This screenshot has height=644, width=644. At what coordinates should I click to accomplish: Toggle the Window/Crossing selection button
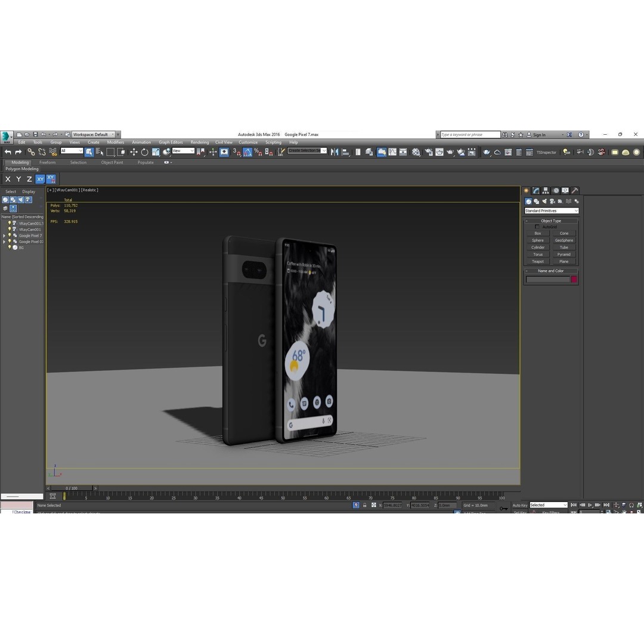click(x=121, y=152)
